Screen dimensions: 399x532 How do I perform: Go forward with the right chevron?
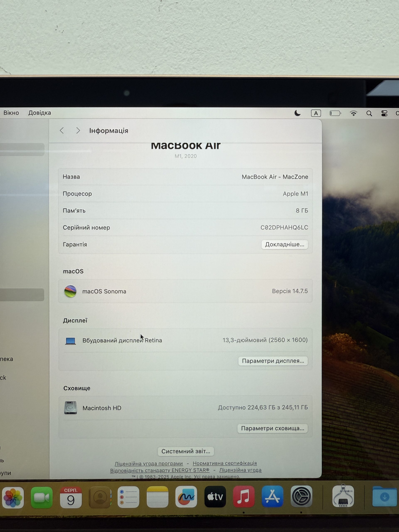pyautogui.click(x=78, y=131)
